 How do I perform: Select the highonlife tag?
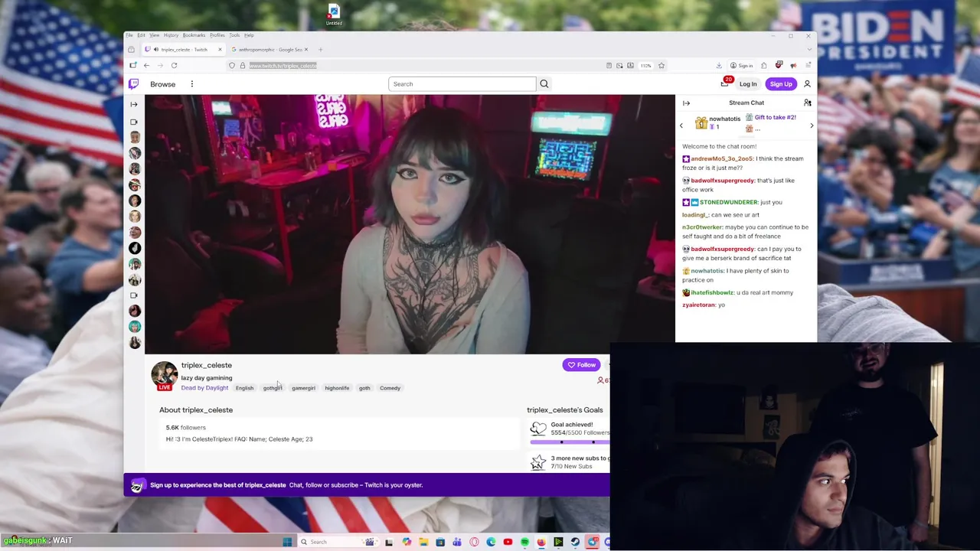pyautogui.click(x=337, y=388)
